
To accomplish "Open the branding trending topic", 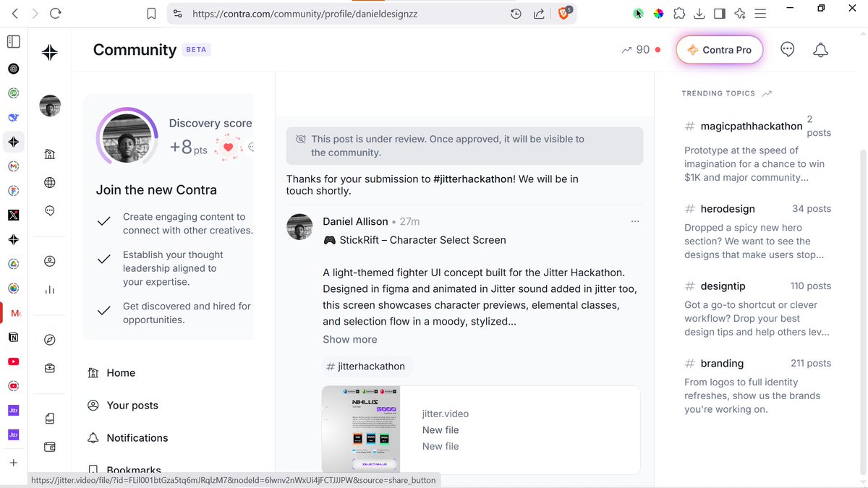I will coord(722,364).
